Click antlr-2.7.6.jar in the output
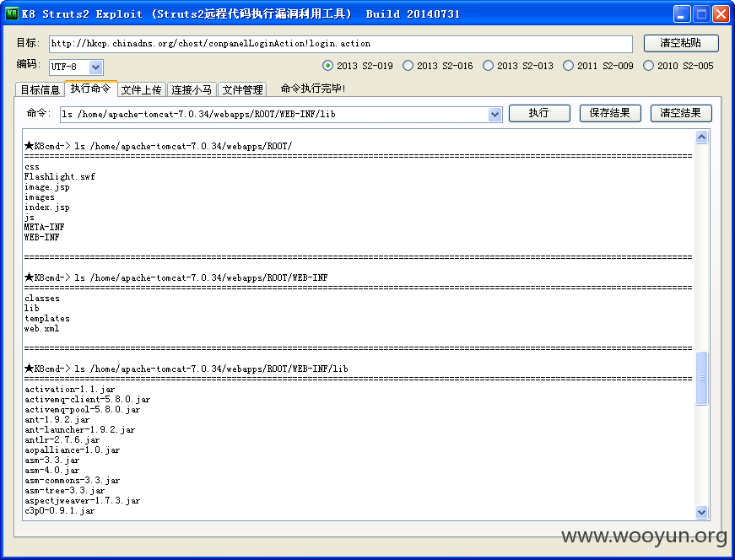735x560 pixels. pos(62,440)
